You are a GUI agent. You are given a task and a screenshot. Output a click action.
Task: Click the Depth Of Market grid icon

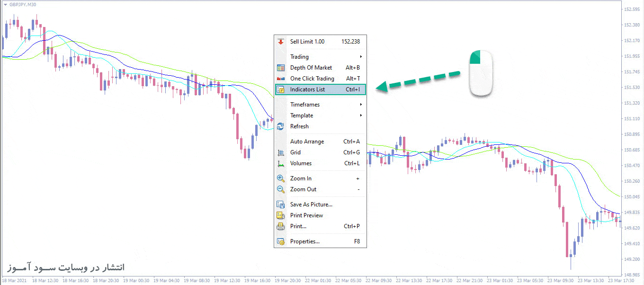(281, 68)
